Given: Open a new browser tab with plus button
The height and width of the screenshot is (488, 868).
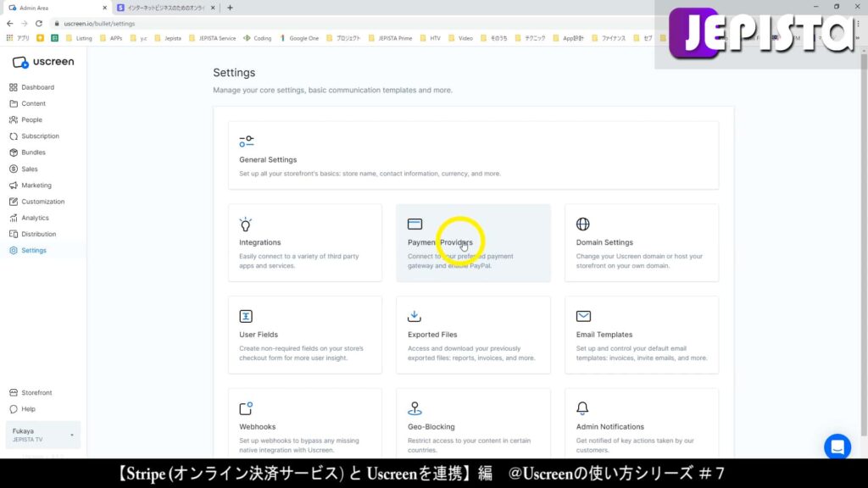Looking at the screenshot, I should [x=230, y=8].
